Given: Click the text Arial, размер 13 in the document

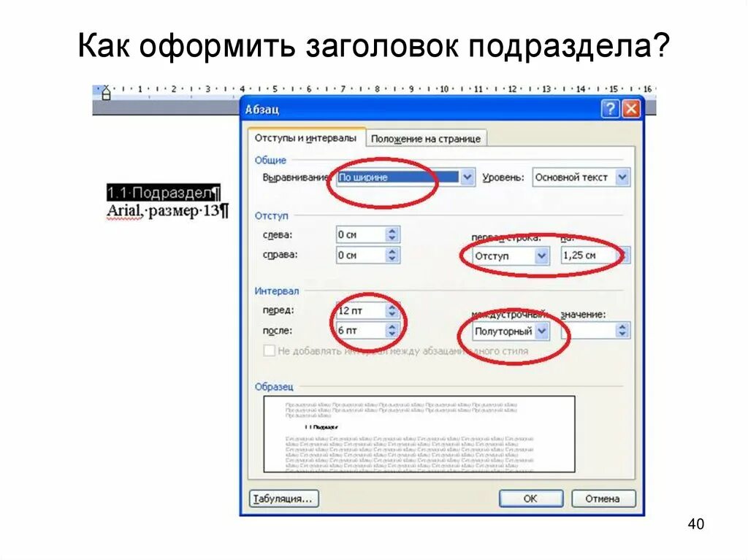Looking at the screenshot, I should (x=167, y=211).
